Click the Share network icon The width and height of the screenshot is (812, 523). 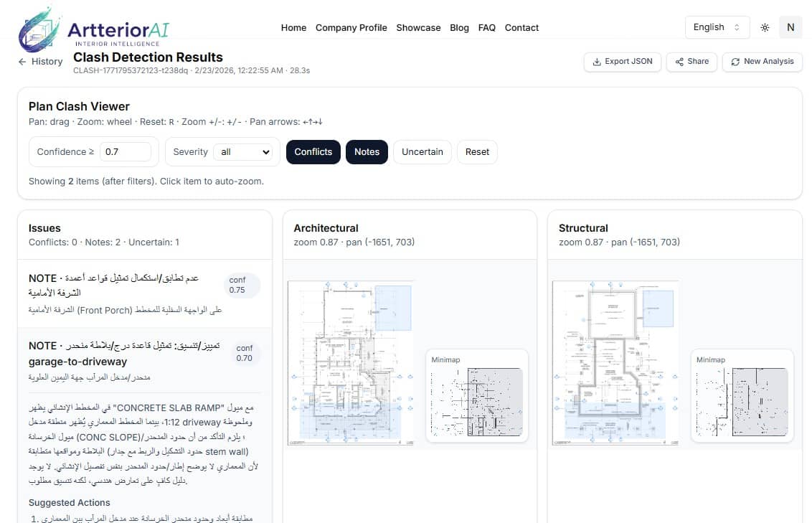(x=679, y=62)
